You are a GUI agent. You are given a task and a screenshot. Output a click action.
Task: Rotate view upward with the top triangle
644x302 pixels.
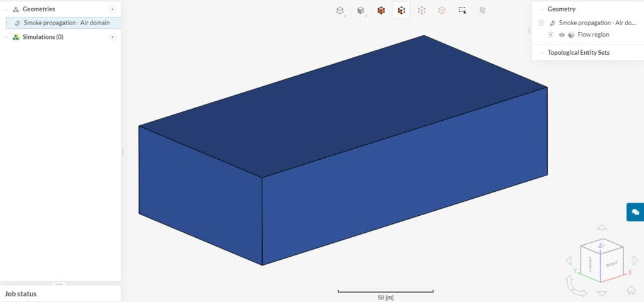click(602, 227)
